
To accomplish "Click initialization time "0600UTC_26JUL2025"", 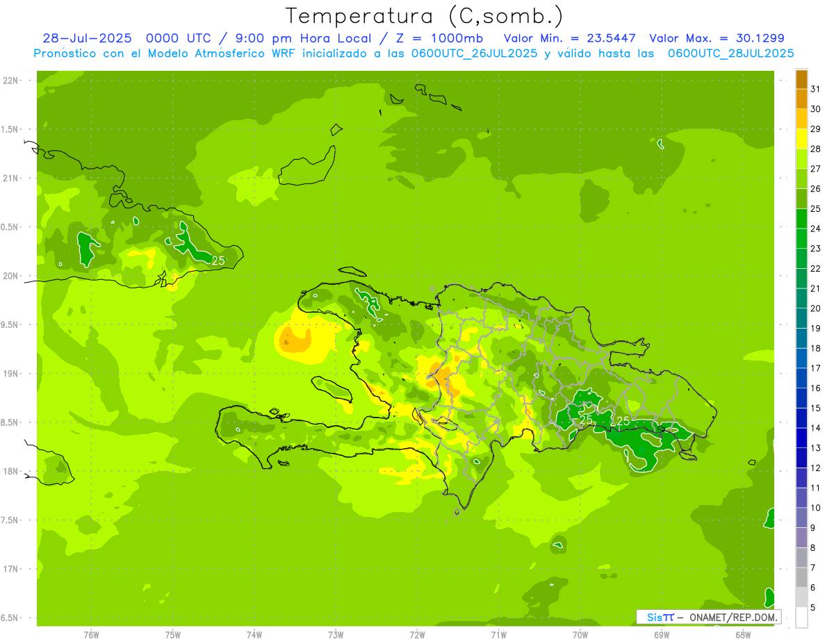I will tap(474, 53).
